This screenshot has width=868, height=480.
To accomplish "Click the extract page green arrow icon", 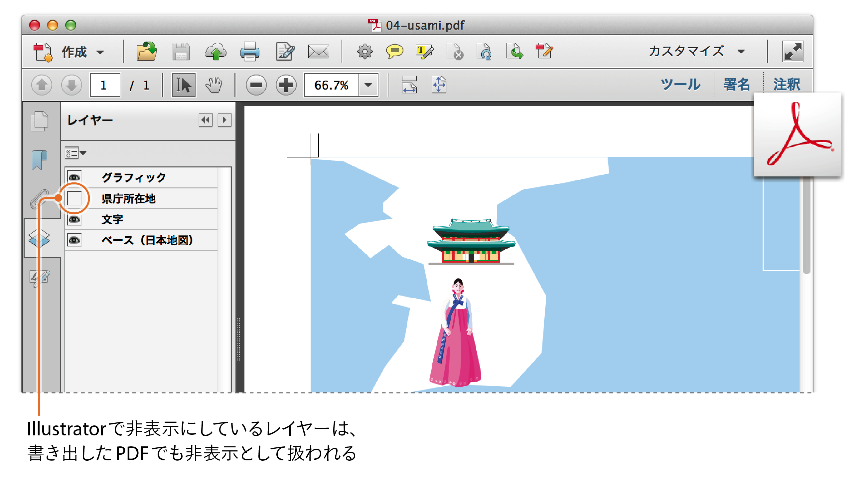I will 514,52.
